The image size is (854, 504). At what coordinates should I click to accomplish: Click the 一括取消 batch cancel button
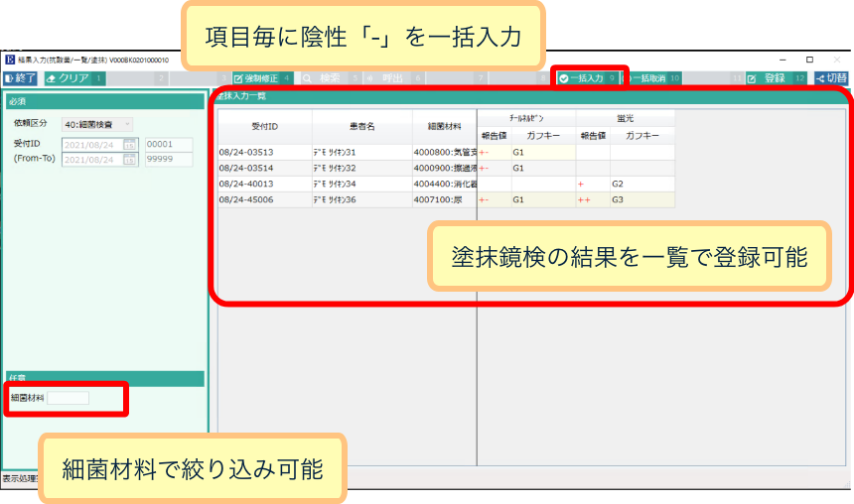coord(651,77)
